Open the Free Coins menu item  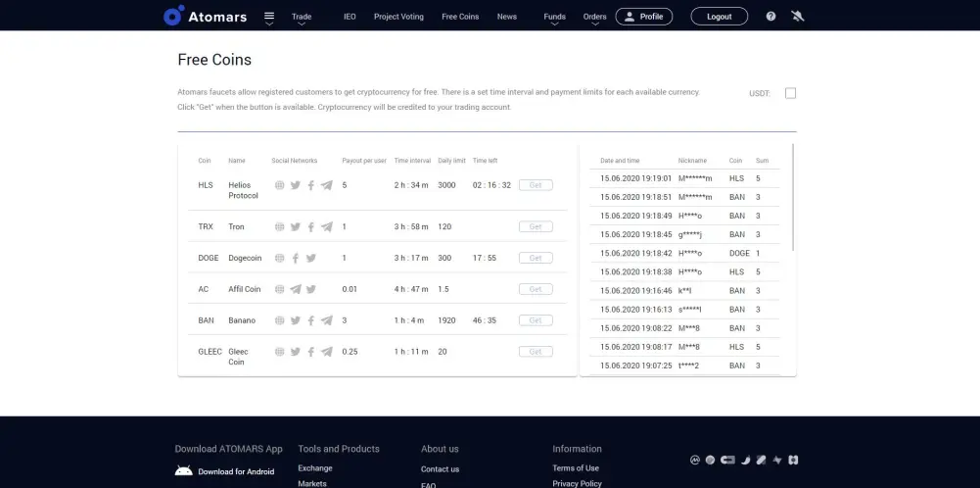(460, 17)
